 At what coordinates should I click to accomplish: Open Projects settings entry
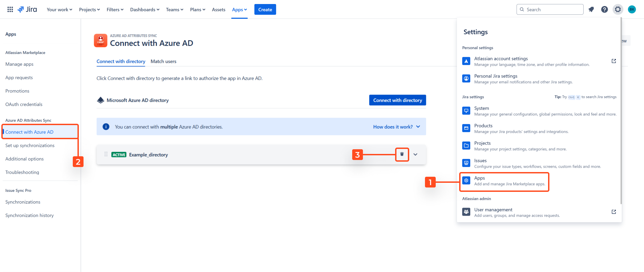pyautogui.click(x=539, y=146)
